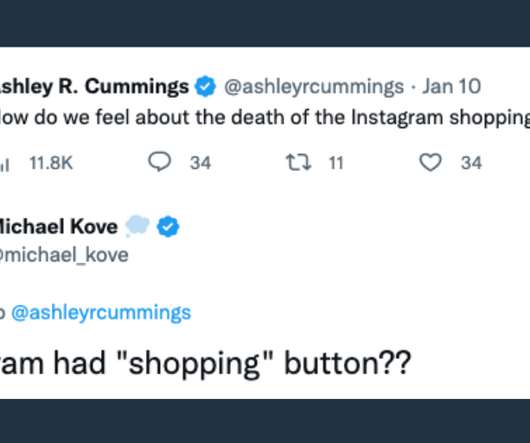Open the Jan 10 tweet timestamp
Screen dimensions: 530x443
pyautogui.click(x=451, y=86)
